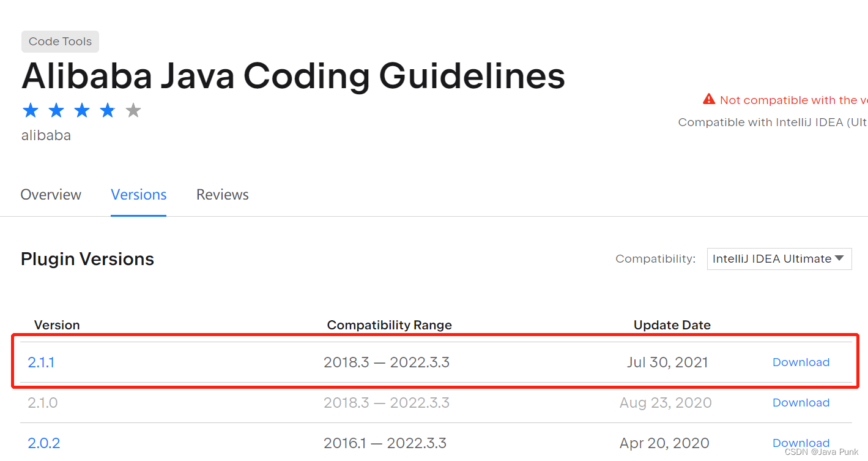The width and height of the screenshot is (868, 461).
Task: Click the first blue star icon
Action: (31, 110)
